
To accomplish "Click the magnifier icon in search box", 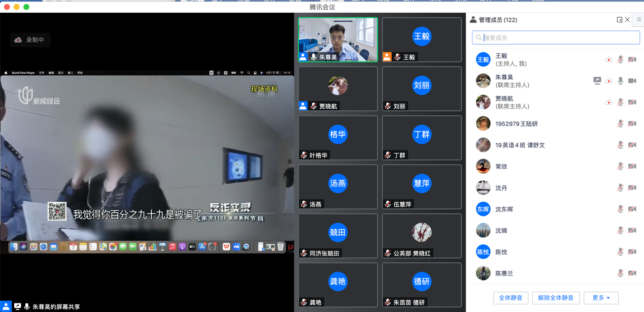I will [479, 38].
